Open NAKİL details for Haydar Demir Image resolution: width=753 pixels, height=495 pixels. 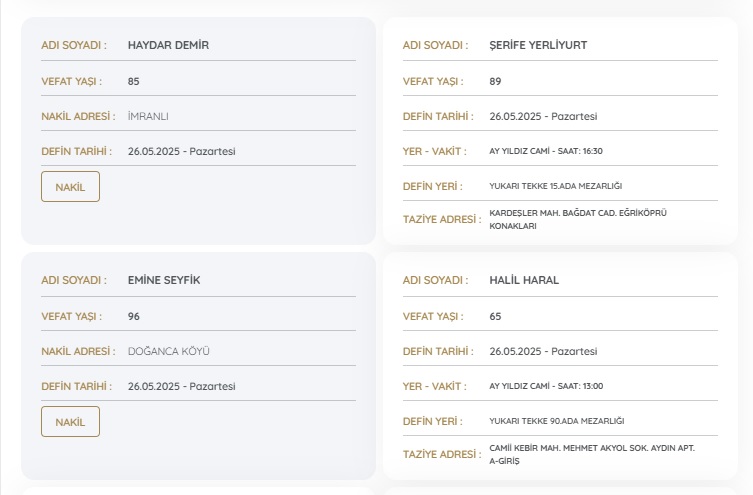(x=70, y=187)
